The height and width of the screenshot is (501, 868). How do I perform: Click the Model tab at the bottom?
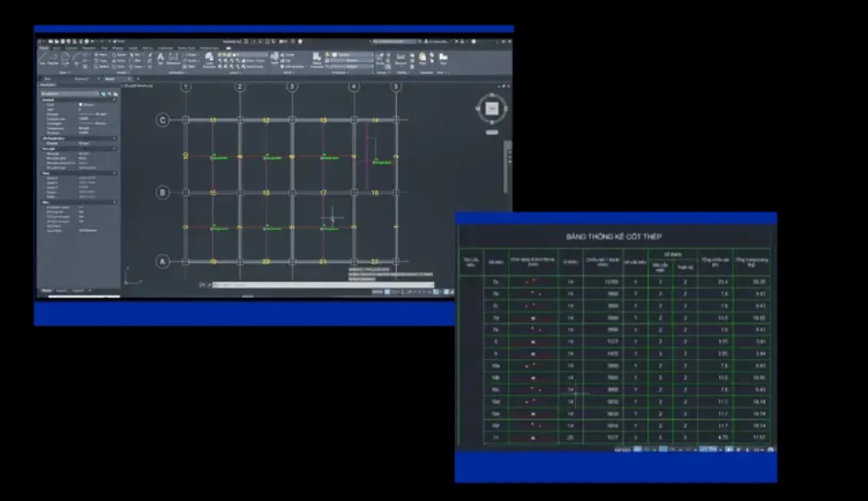(x=47, y=290)
